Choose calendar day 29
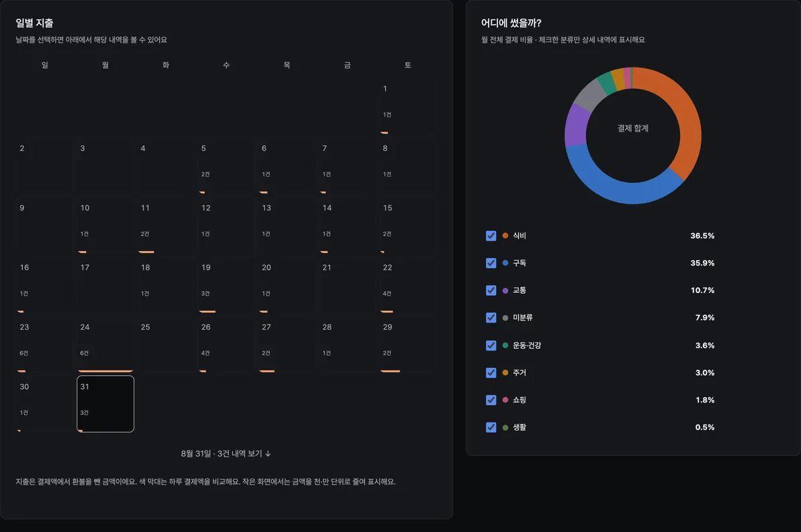 tap(407, 344)
